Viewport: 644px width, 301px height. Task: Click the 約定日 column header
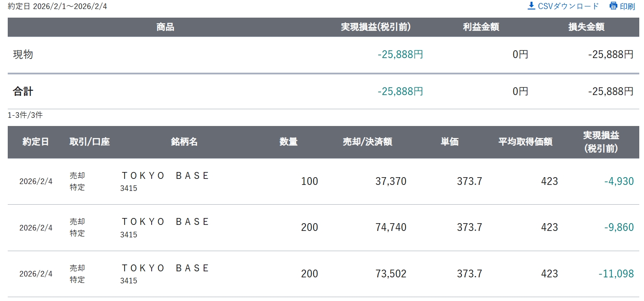[36, 142]
